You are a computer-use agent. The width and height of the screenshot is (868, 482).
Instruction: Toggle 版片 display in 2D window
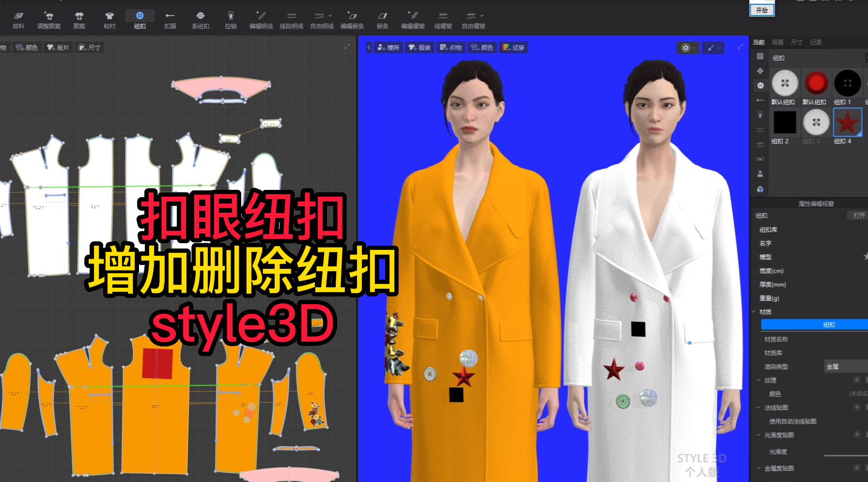coord(58,47)
